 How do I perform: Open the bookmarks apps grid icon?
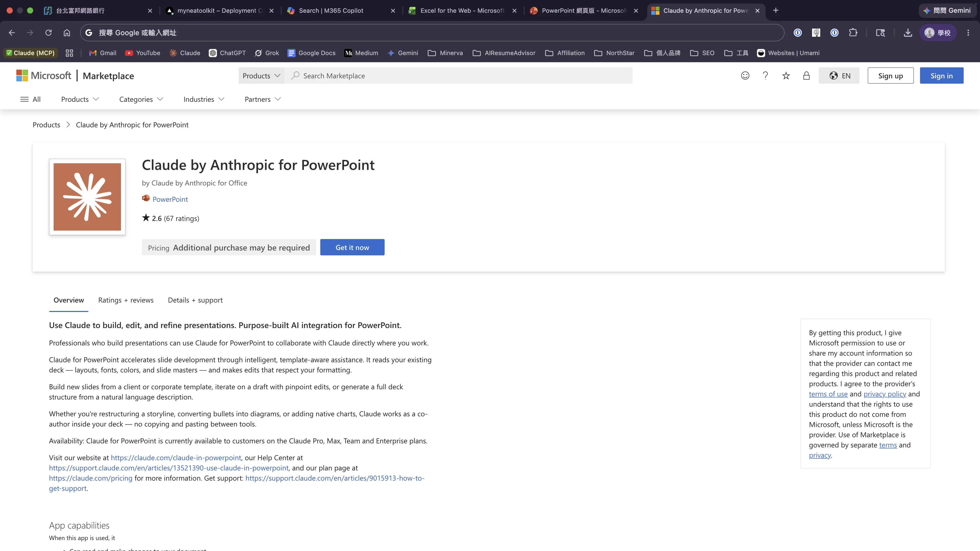[x=69, y=53]
